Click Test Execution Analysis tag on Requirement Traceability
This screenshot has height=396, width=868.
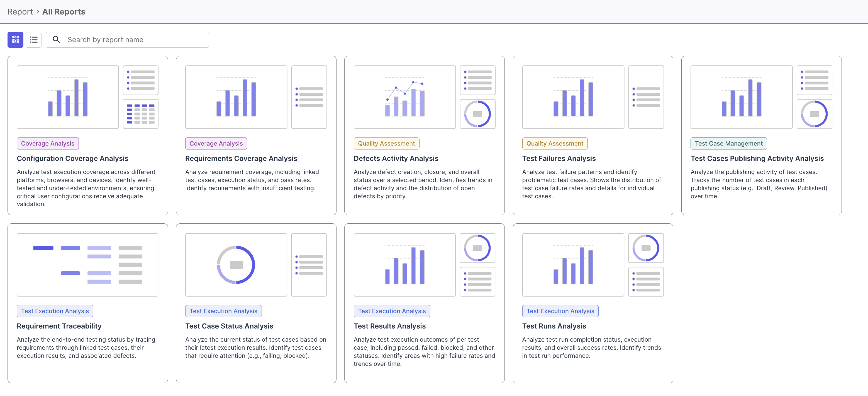click(55, 311)
